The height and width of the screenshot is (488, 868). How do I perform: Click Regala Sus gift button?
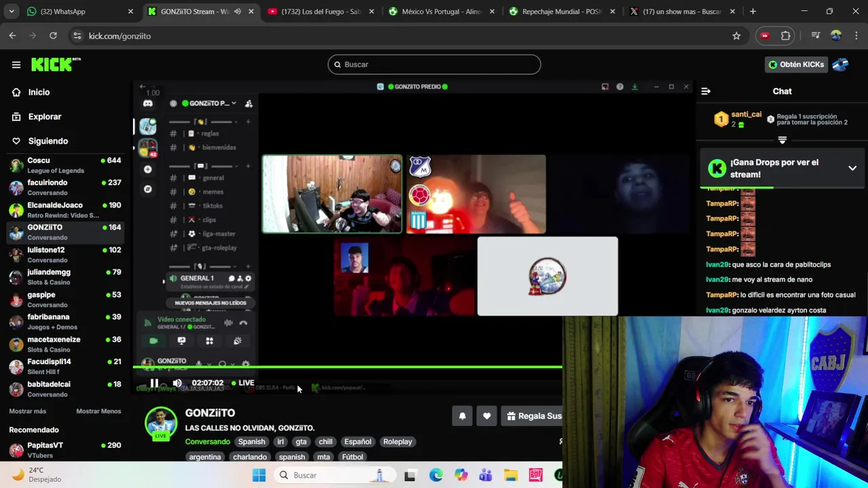pyautogui.click(x=532, y=416)
